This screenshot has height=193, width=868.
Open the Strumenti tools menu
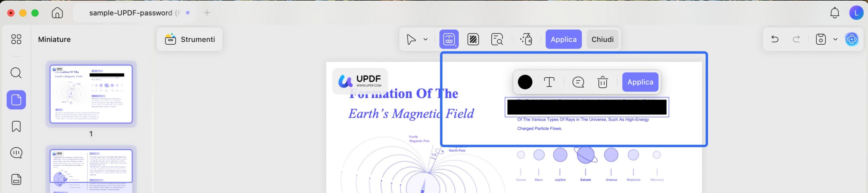coord(190,39)
